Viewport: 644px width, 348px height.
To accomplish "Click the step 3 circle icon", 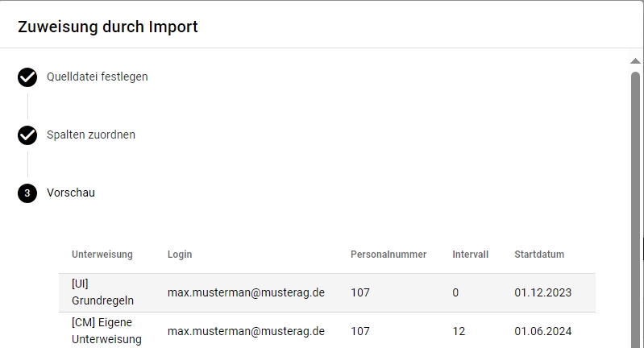I will click(27, 193).
